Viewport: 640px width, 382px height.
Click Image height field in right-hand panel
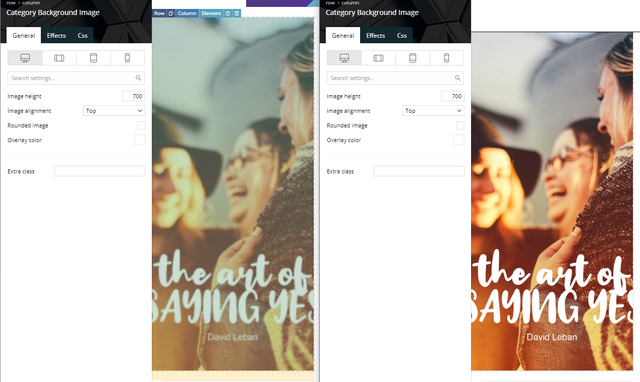point(453,96)
